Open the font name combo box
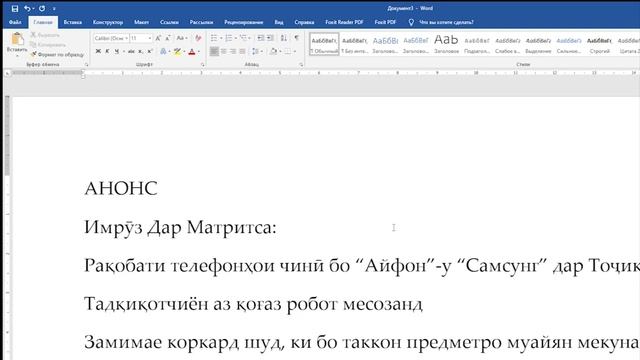Viewport: 640px width, 360px height. [x=111, y=38]
